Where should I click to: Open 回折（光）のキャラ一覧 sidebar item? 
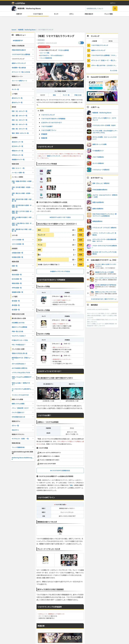pyautogui.click(x=23, y=111)
